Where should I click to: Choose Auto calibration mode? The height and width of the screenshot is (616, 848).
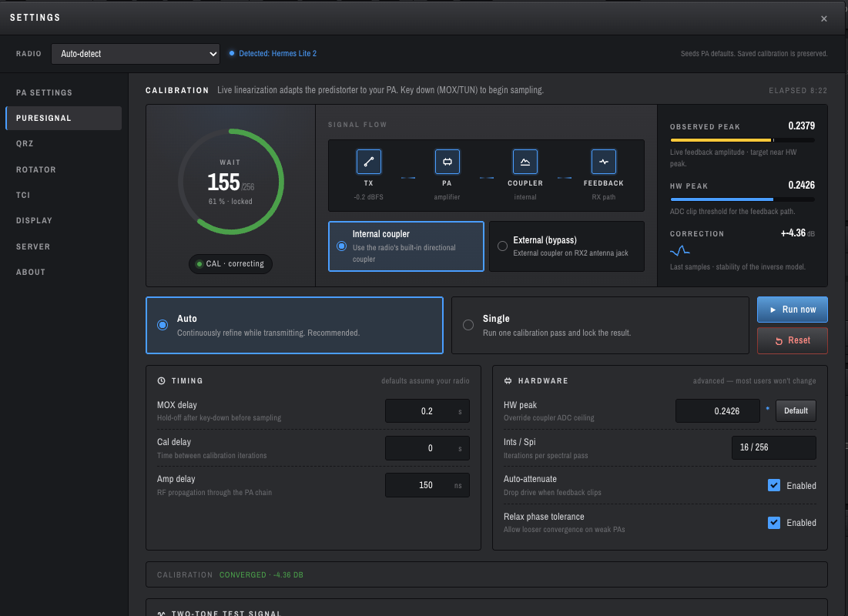coord(294,325)
